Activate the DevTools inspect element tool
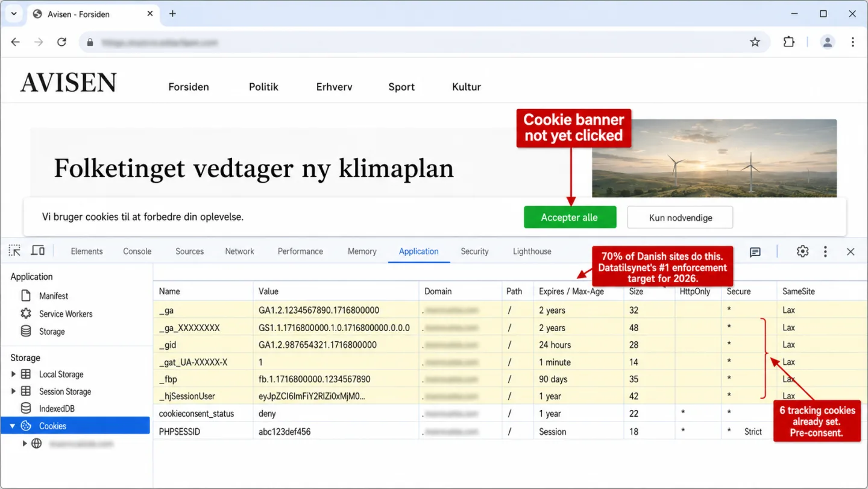 (x=14, y=251)
